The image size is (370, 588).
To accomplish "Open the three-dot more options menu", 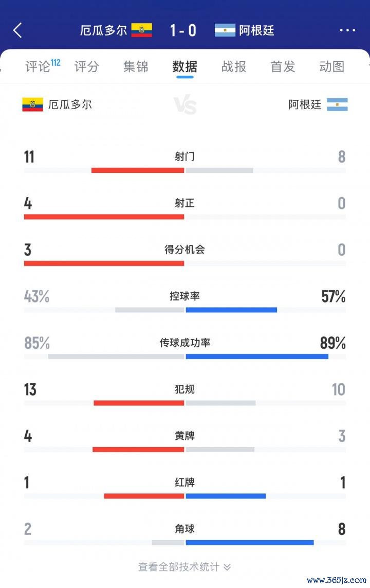I will (x=347, y=30).
